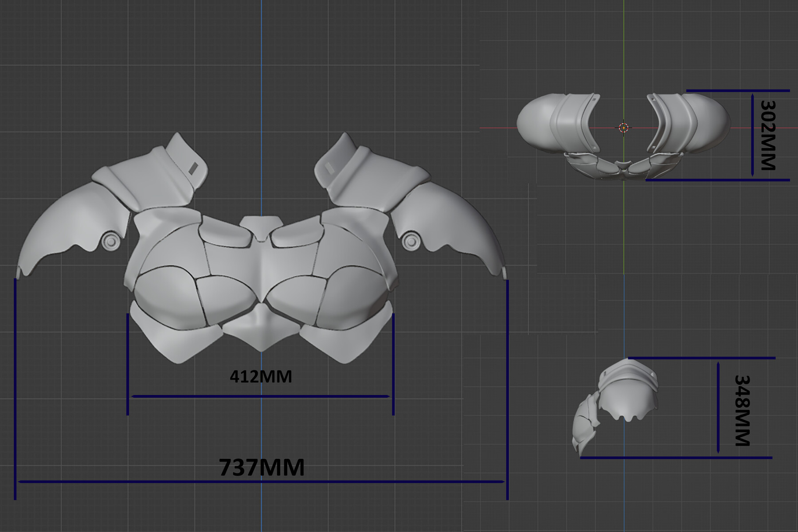Click the circular shoulder joint disc on the right
The height and width of the screenshot is (532, 798).
(x=411, y=241)
